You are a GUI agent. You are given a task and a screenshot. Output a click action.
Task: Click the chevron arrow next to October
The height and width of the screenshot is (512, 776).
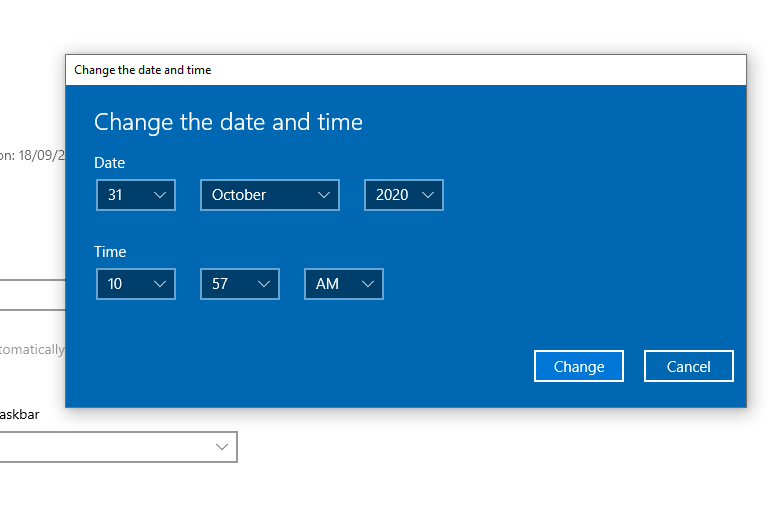click(324, 195)
